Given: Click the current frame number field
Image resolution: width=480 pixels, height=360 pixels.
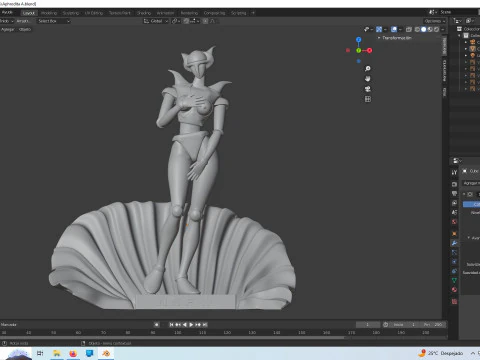Looking at the screenshot, I should [368, 324].
